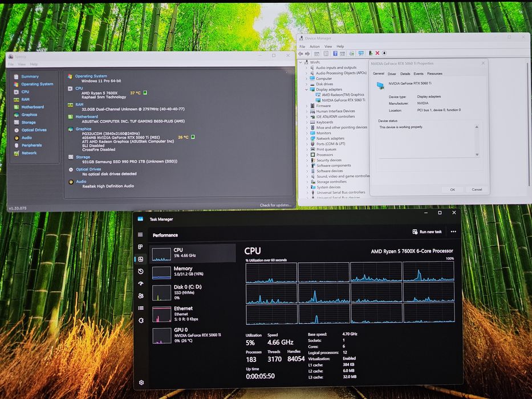
Task: Click red X uninstall device toolbar icon
Action: pyautogui.click(x=377, y=53)
